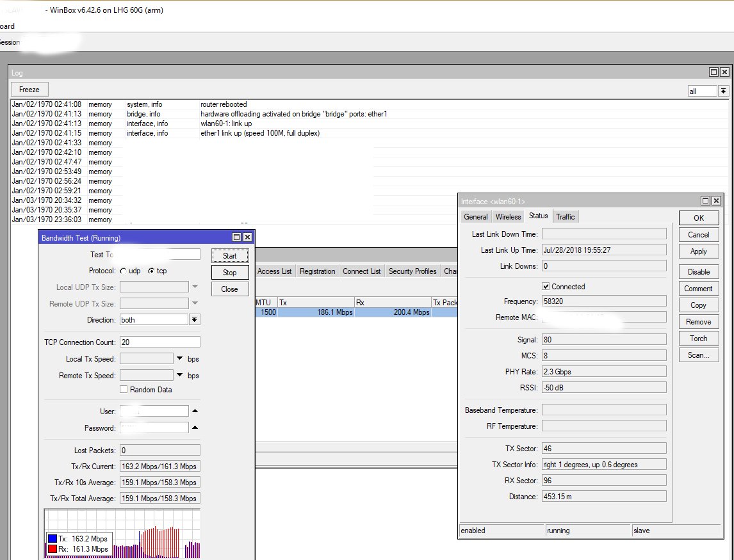Close the Log window

pos(724,72)
